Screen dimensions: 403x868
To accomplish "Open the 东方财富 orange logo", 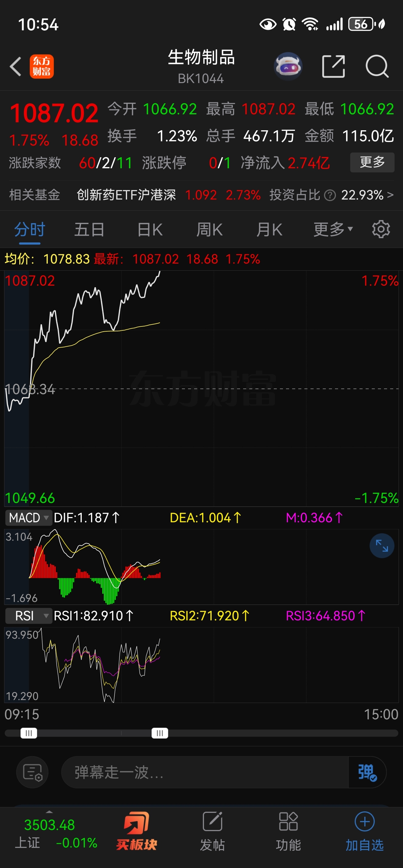I will (x=41, y=67).
